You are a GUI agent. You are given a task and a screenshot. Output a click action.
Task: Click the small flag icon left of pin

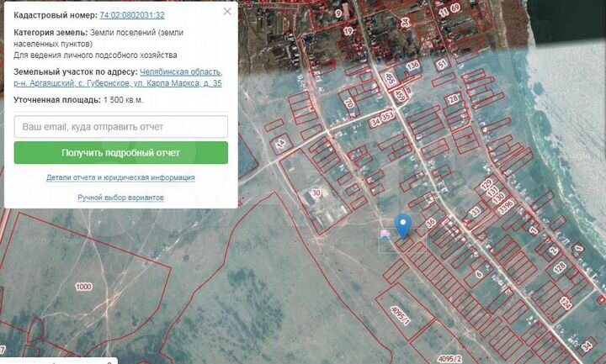click(x=385, y=235)
